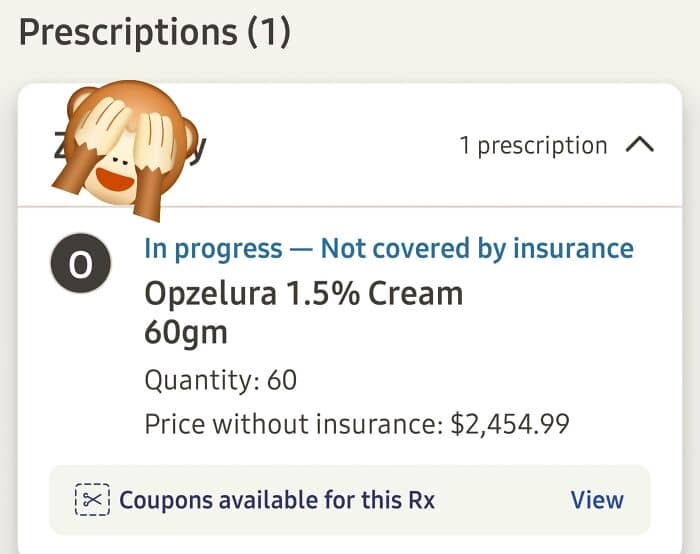Open the Opzelura 1.5% Cream prescription

tap(303, 294)
